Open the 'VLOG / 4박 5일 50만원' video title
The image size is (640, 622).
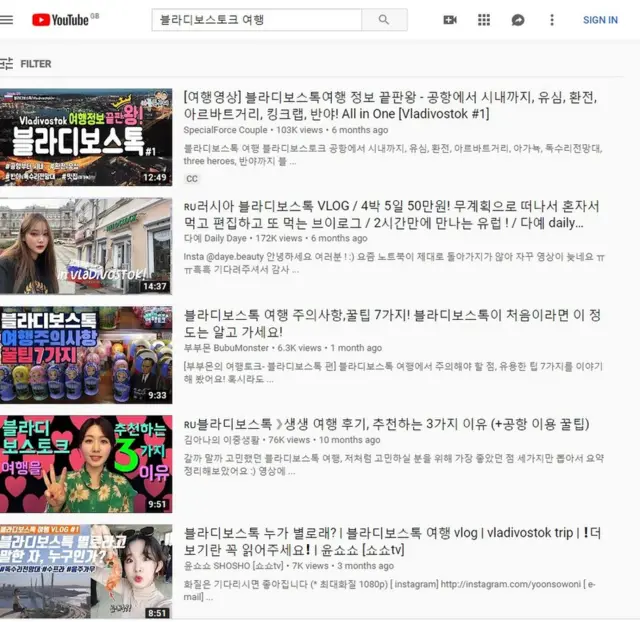click(391, 214)
